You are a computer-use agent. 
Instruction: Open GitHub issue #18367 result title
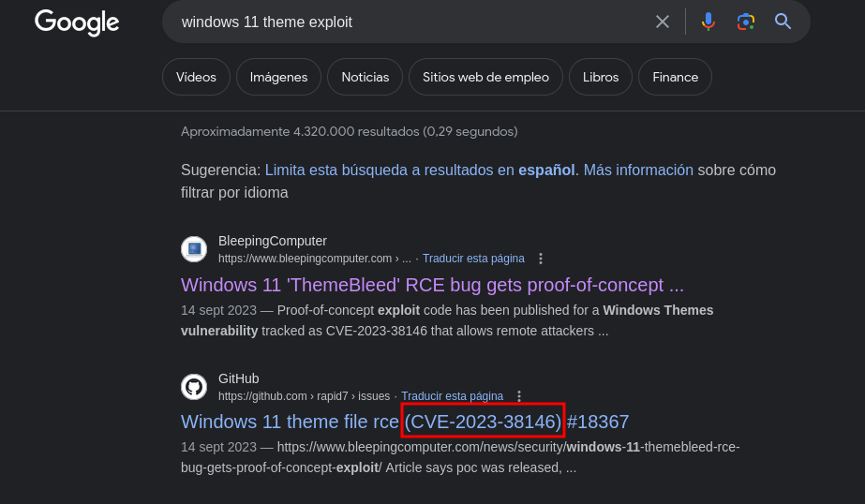(404, 422)
